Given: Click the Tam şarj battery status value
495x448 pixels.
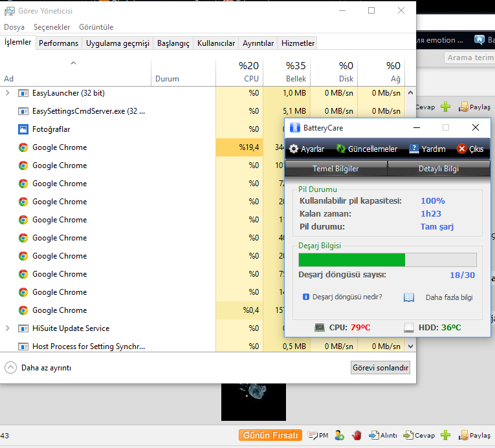Looking at the screenshot, I should coord(437,227).
